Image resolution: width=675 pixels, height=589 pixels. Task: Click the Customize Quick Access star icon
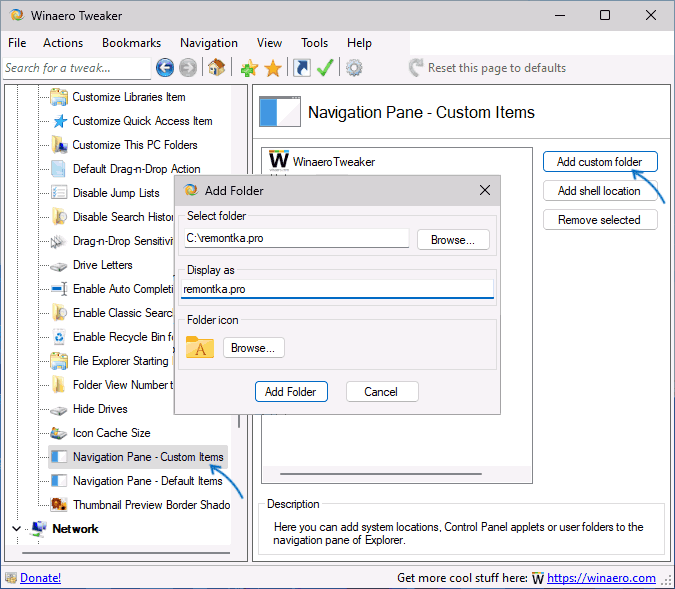[60, 121]
